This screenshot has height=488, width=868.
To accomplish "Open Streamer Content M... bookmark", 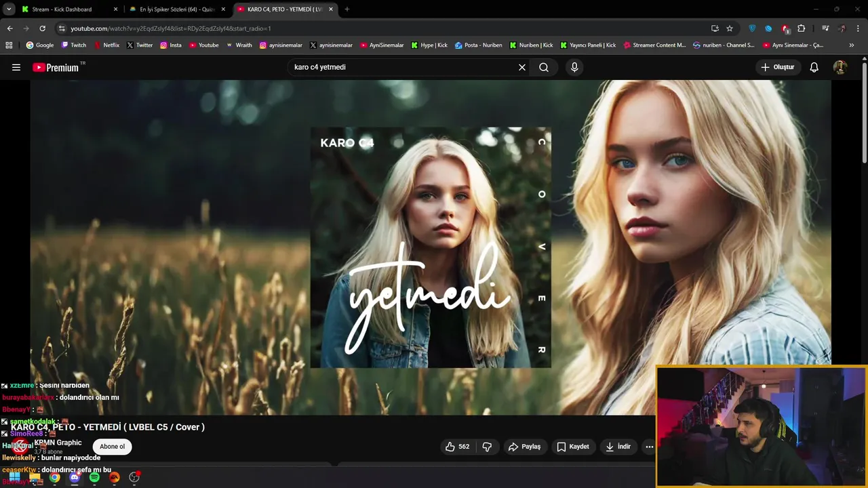I will pyautogui.click(x=654, y=45).
